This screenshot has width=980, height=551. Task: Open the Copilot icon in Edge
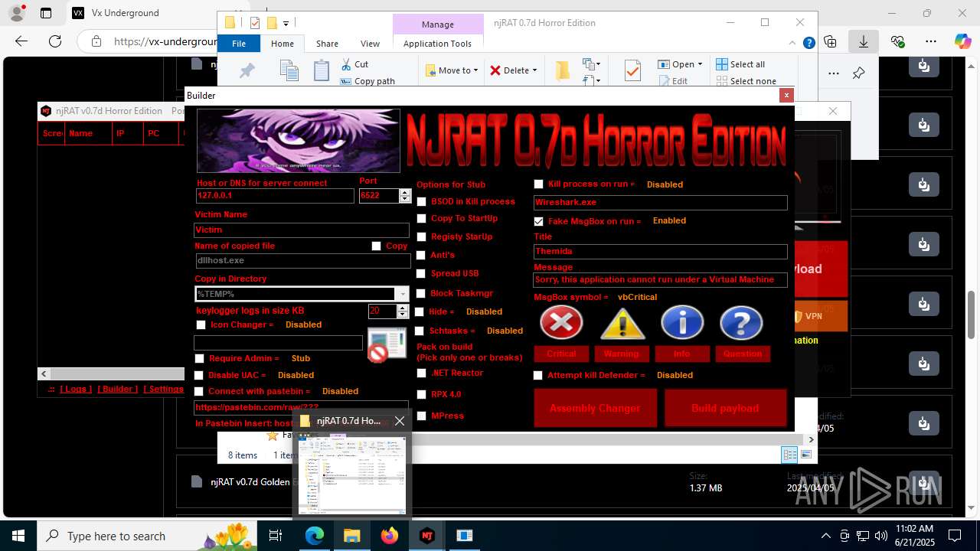click(x=962, y=41)
